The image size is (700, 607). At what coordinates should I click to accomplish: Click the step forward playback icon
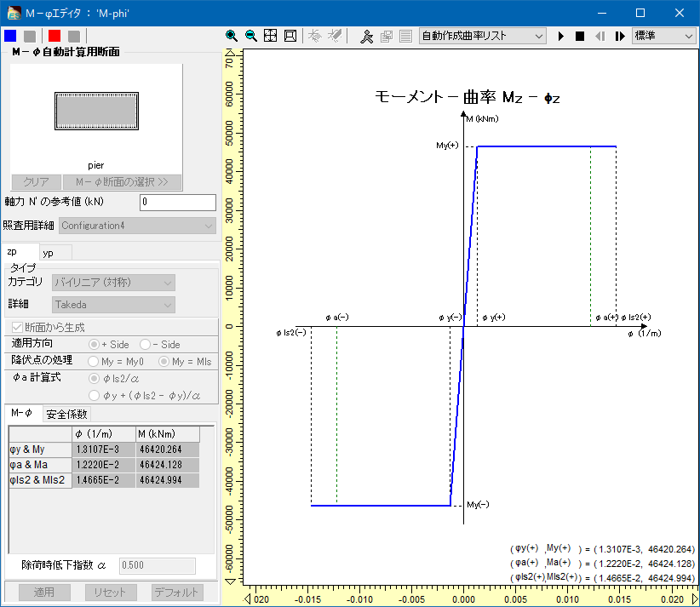click(x=620, y=36)
